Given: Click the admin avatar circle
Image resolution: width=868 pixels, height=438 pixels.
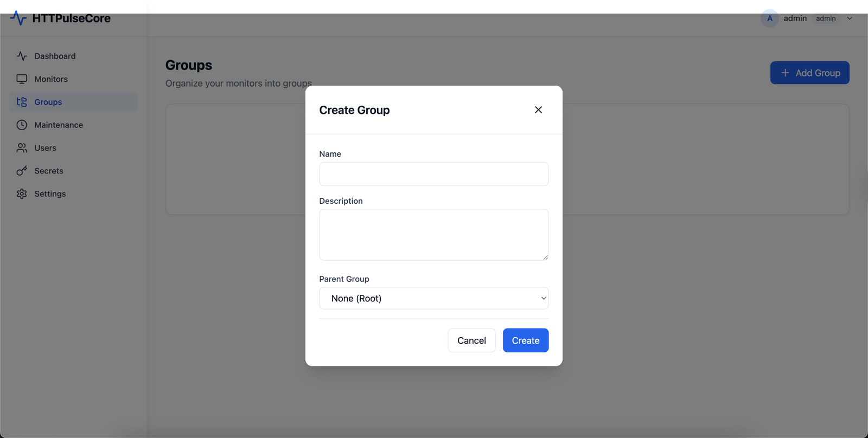Looking at the screenshot, I should [x=769, y=18].
